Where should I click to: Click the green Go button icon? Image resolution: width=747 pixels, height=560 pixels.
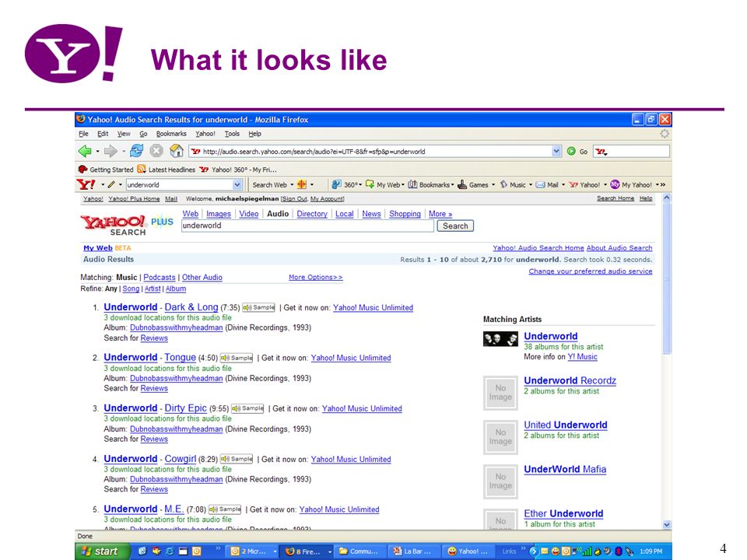pyautogui.click(x=571, y=152)
